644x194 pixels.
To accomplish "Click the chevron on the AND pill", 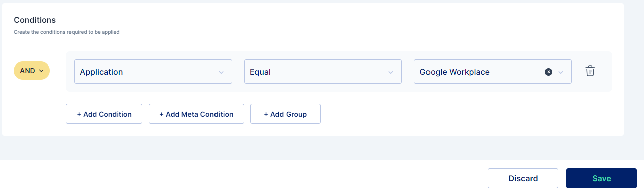I will (x=41, y=71).
